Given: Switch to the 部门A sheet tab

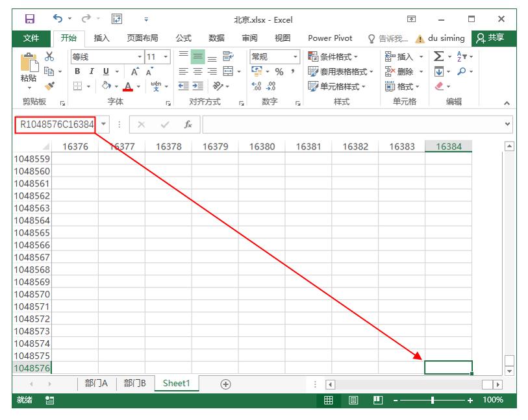Looking at the screenshot, I should pos(96,383).
